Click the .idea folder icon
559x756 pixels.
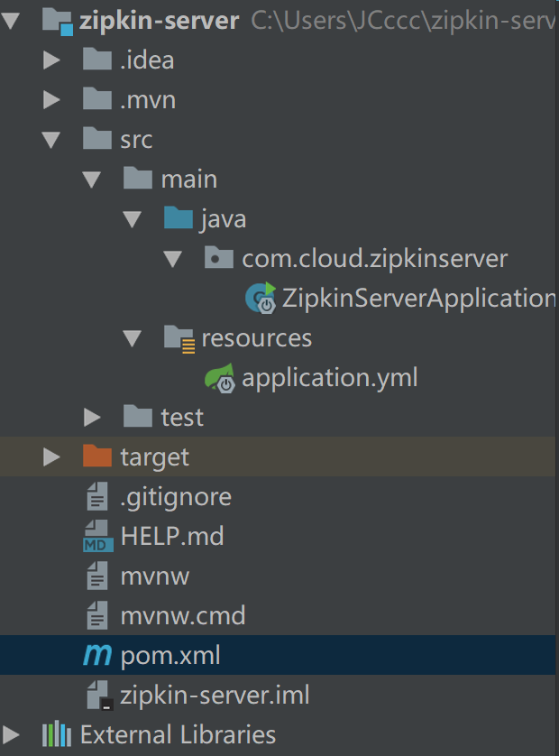[96, 60]
